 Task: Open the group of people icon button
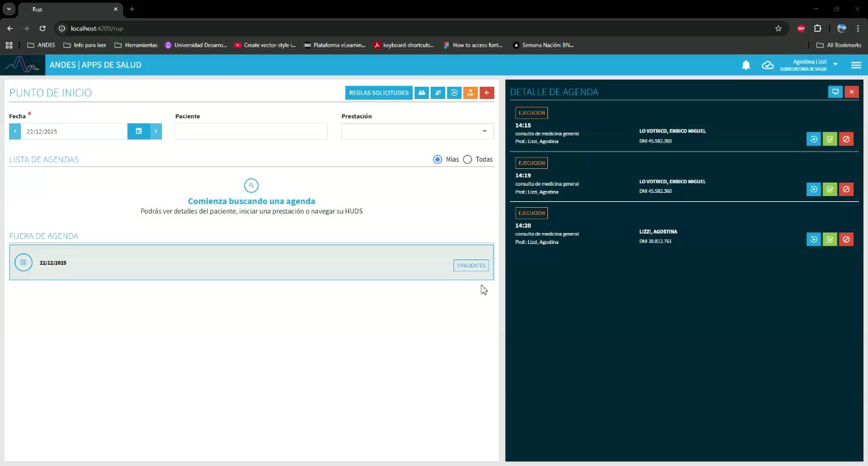422,93
